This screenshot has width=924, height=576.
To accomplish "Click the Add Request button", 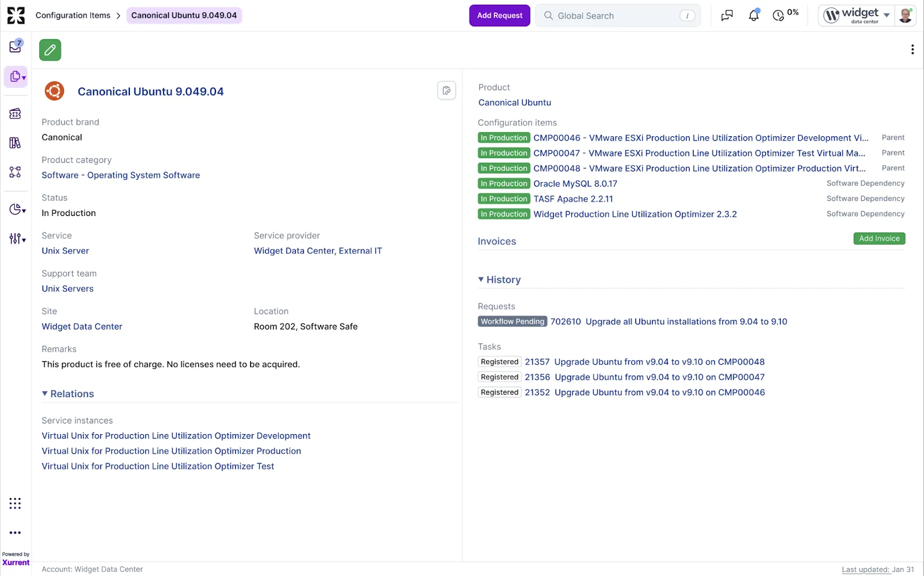I will (500, 16).
